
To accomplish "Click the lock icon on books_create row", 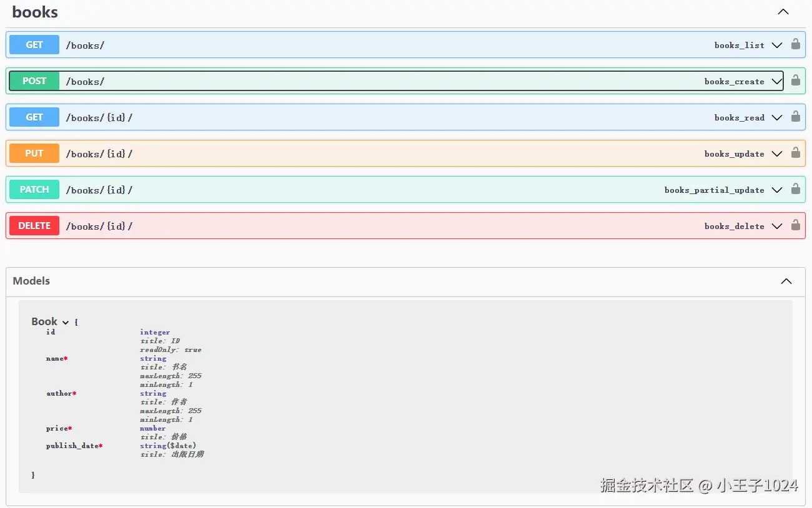I will [795, 81].
